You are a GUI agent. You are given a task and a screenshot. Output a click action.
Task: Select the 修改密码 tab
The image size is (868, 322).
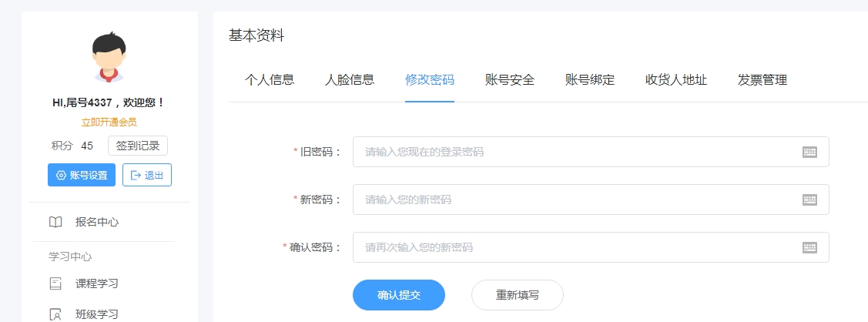point(430,79)
